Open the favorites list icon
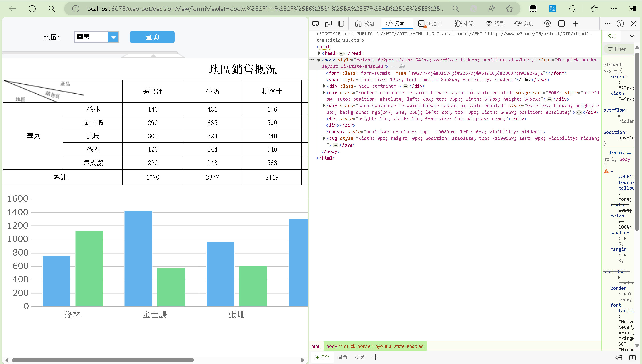 [594, 9]
